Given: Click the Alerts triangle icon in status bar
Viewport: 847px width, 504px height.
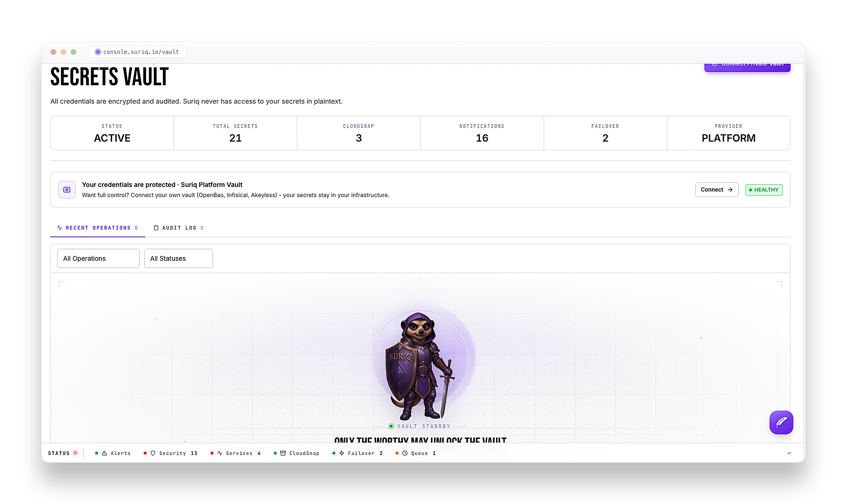Looking at the screenshot, I should pyautogui.click(x=105, y=453).
